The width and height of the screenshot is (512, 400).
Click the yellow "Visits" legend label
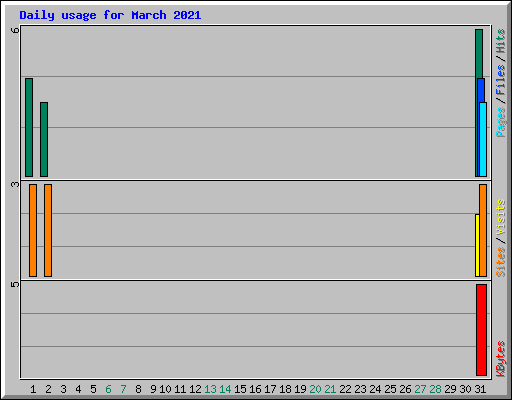coord(500,218)
